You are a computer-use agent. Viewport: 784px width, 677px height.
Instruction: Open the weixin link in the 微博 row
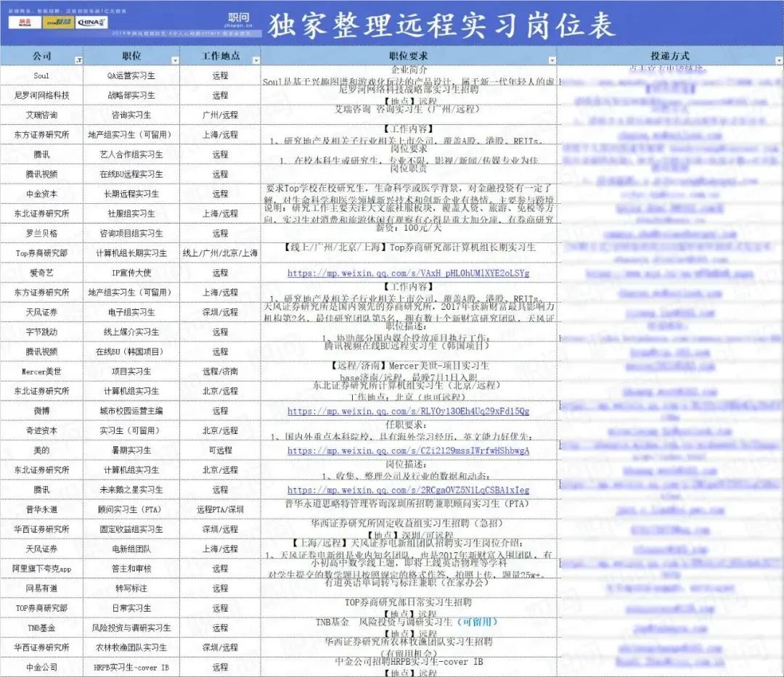coord(409,411)
